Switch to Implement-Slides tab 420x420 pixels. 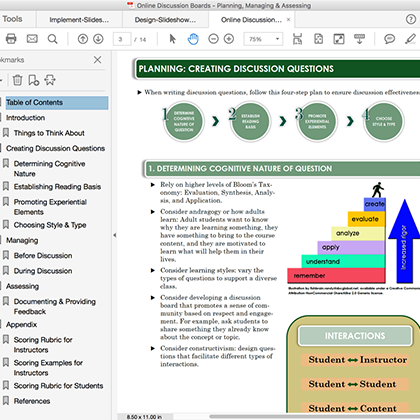coord(79,20)
